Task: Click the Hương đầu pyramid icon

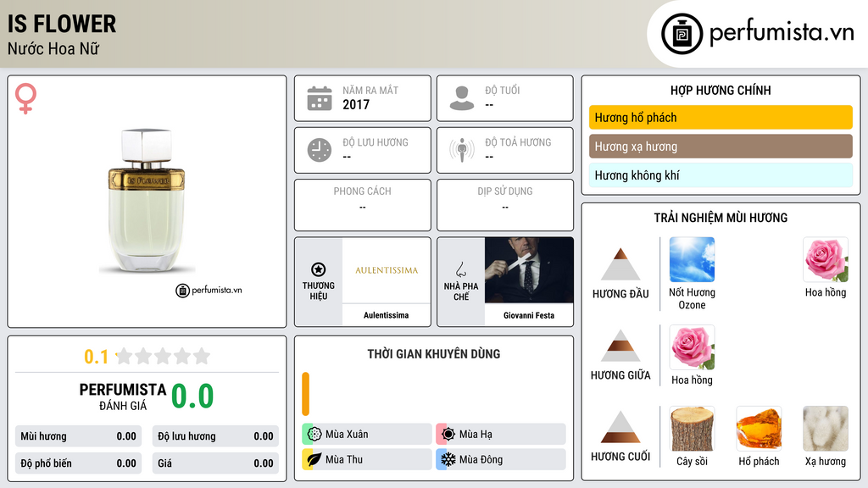Action: tap(620, 264)
